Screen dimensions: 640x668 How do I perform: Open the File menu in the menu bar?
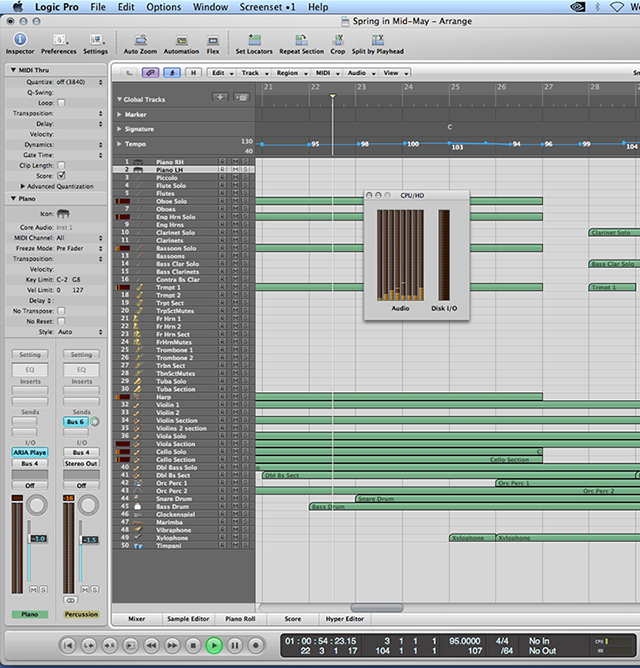[98, 7]
